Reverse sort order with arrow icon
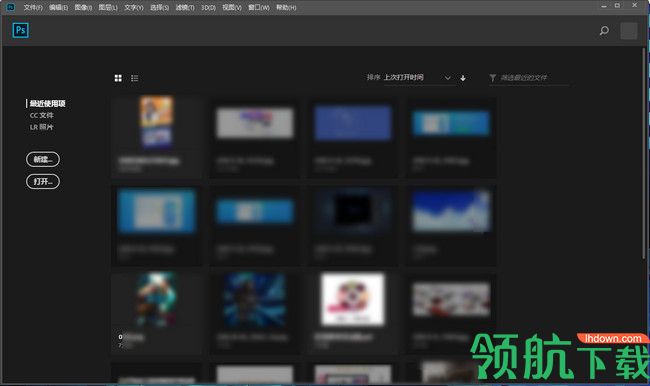Screen dimensions: 650x386 pos(463,78)
